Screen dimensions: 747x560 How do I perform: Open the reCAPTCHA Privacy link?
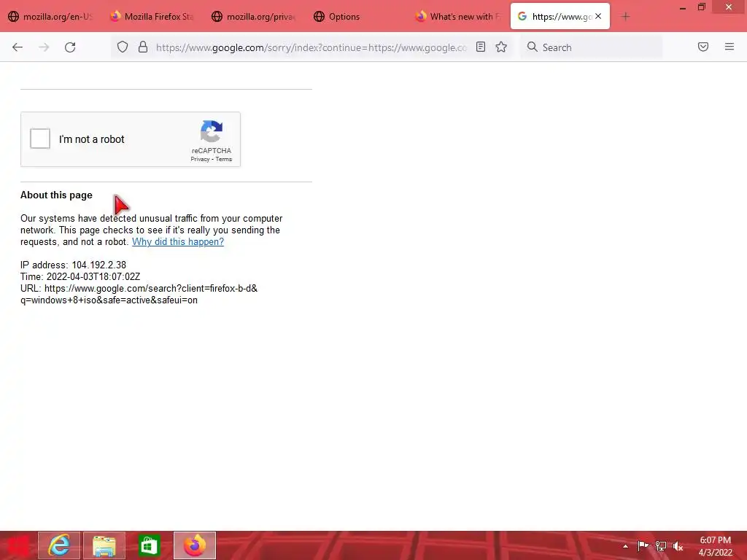[x=200, y=160]
